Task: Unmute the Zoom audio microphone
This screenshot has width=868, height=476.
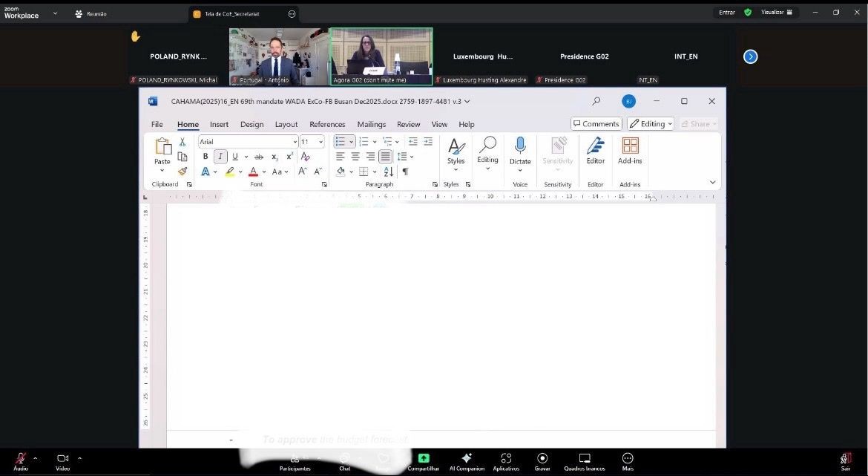Action: pyautogui.click(x=20, y=459)
